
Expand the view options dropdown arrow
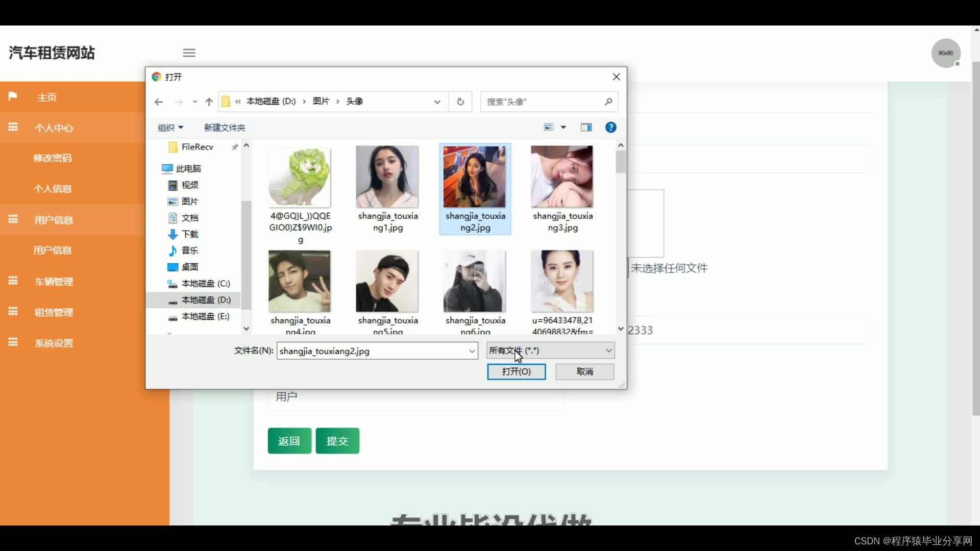(563, 128)
